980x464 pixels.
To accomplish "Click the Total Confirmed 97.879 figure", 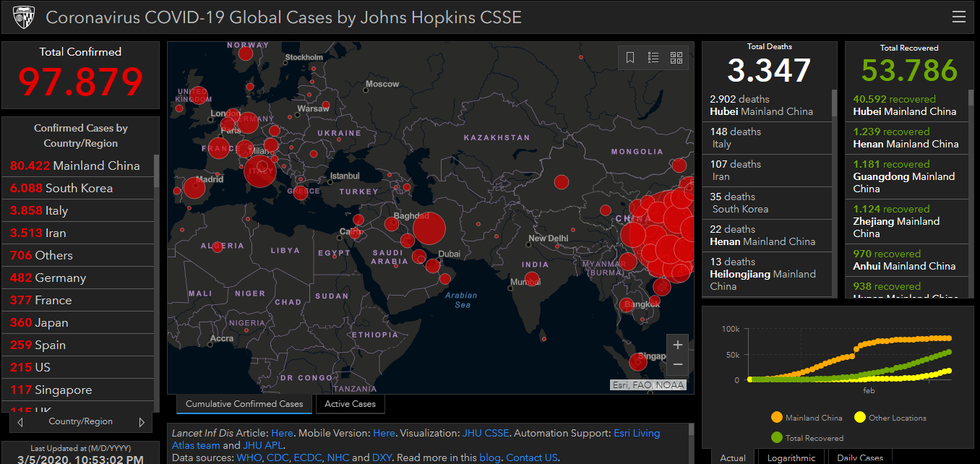I will (x=80, y=82).
